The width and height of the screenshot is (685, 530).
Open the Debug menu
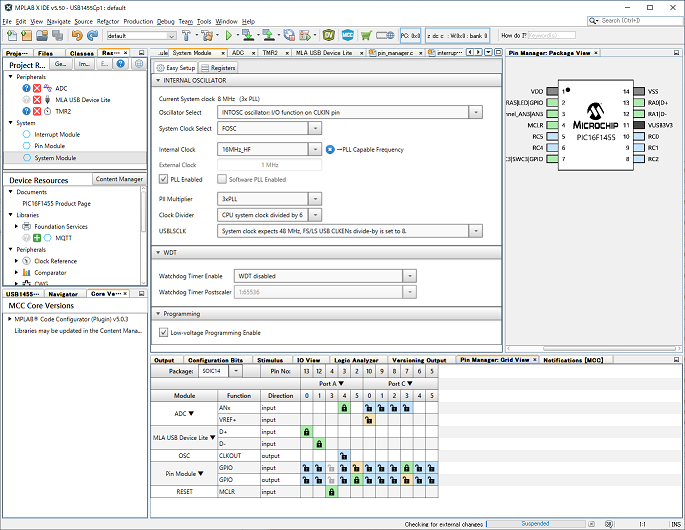pos(166,21)
